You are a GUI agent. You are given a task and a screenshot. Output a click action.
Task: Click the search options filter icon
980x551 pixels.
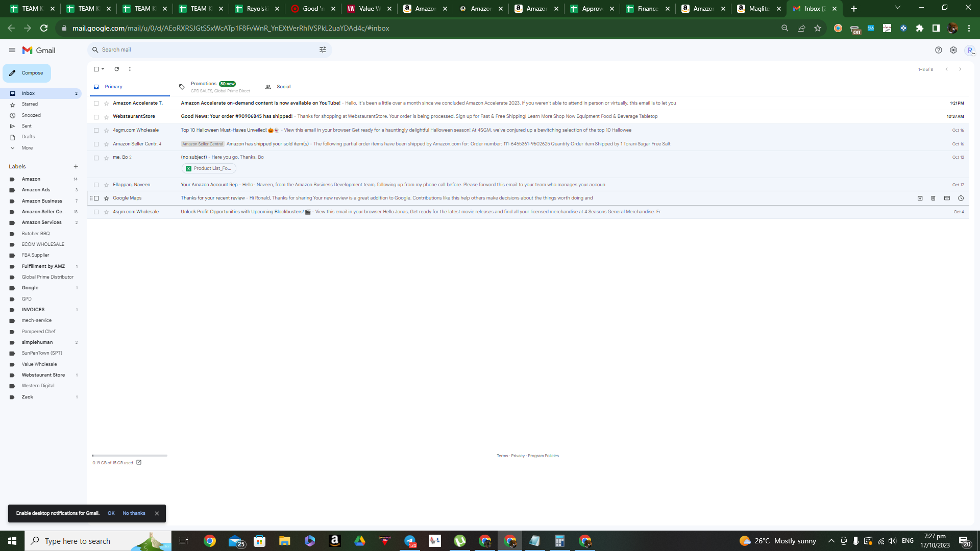click(x=323, y=50)
